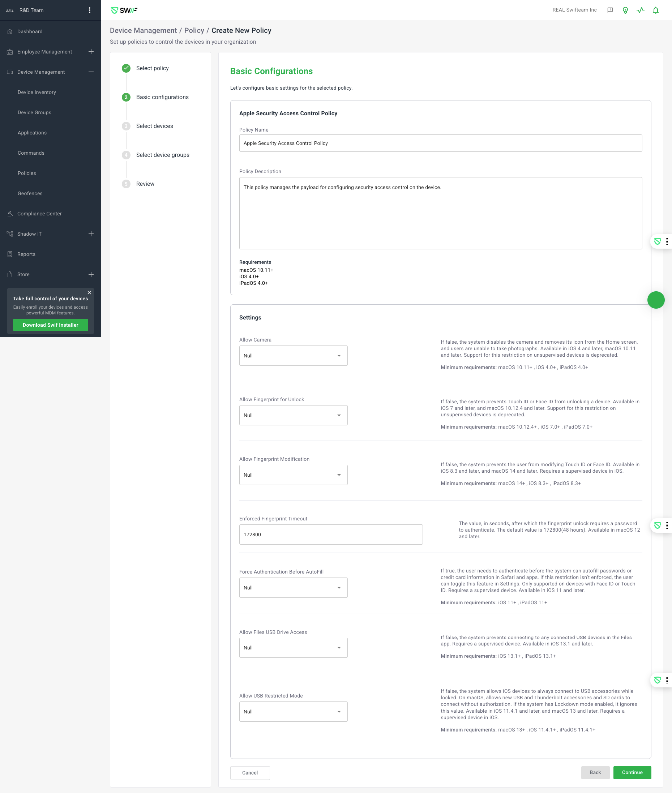Expand the Shadow IT section
Screen dimensions: 672x794
coord(91,234)
